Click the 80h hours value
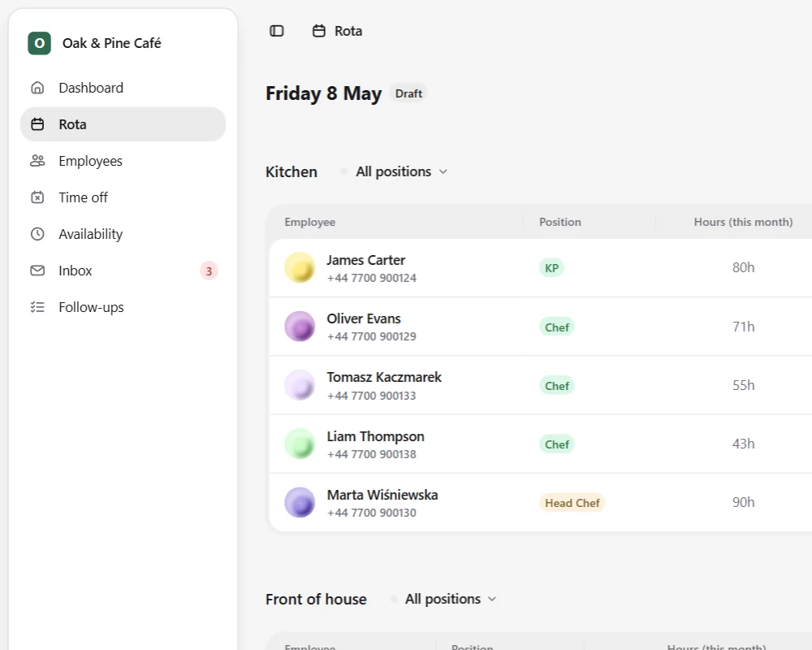Viewport: 812px width, 650px height. pyautogui.click(x=743, y=267)
